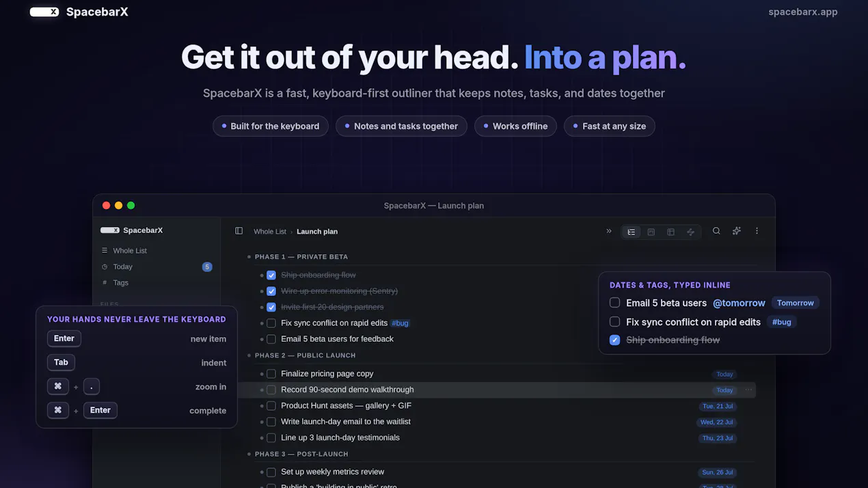Image resolution: width=868 pixels, height=488 pixels.
Task: Check Finalize pricing page copy
Action: pos(271,374)
